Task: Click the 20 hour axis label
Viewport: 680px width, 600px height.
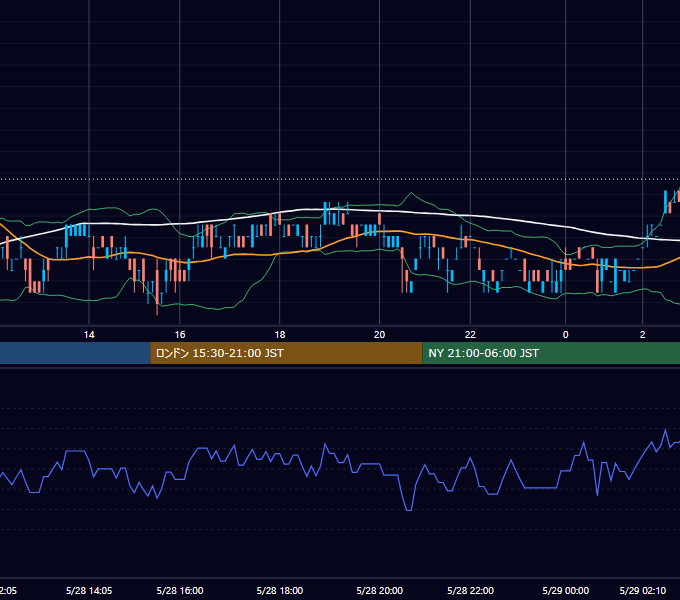Action: point(379,335)
